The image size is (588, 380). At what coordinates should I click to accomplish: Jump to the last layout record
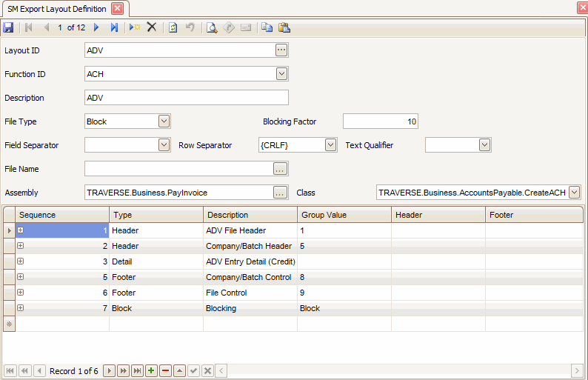[x=114, y=27]
